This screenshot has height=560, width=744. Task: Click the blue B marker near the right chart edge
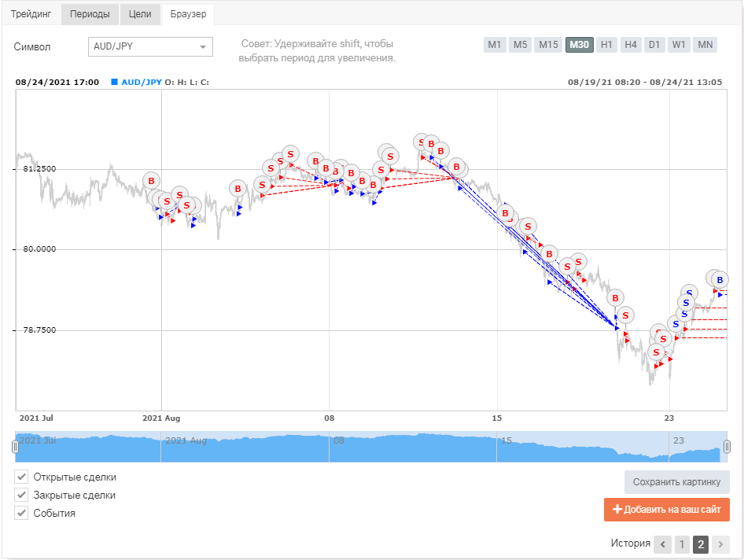click(720, 280)
